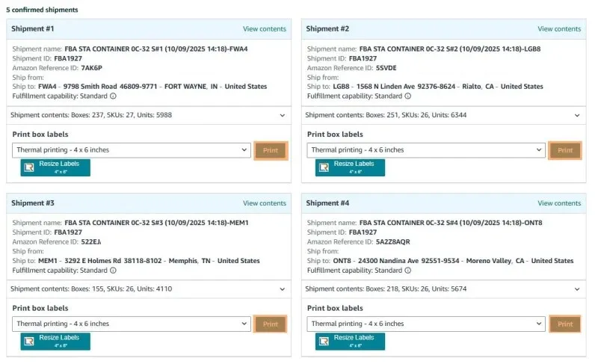The width and height of the screenshot is (598, 364).
Task: Click the Resize Labels button in Shipment #4
Action: (350, 341)
